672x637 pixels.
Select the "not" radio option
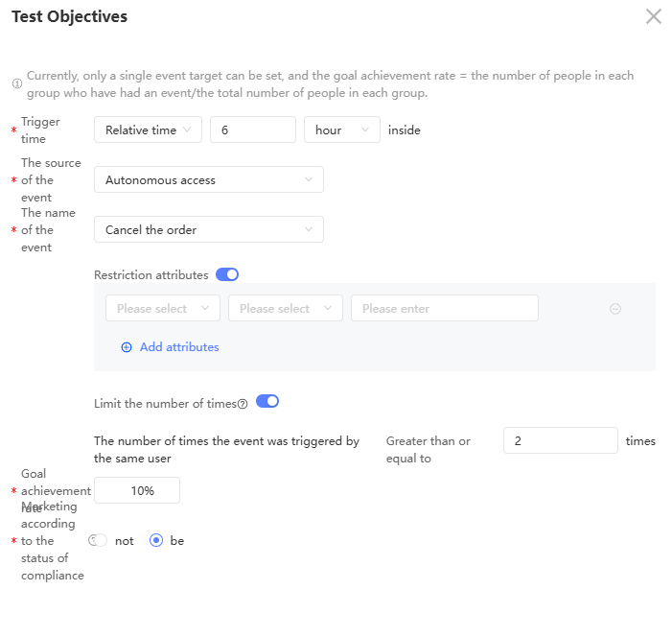point(99,540)
